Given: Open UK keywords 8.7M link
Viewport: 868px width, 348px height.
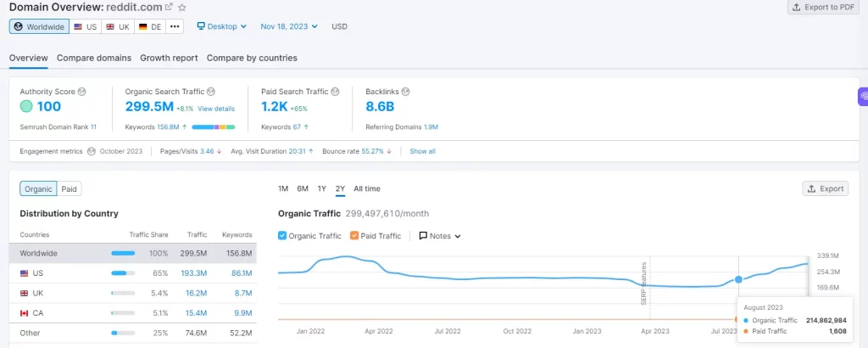Looking at the screenshot, I should point(243,293).
